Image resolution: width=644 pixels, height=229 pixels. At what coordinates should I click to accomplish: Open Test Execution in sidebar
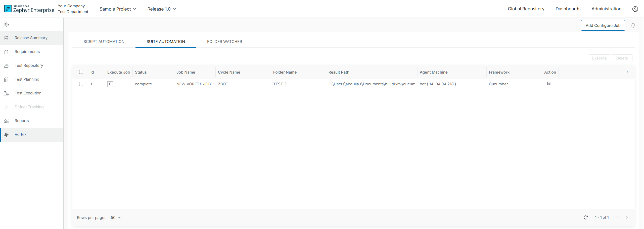click(x=28, y=93)
